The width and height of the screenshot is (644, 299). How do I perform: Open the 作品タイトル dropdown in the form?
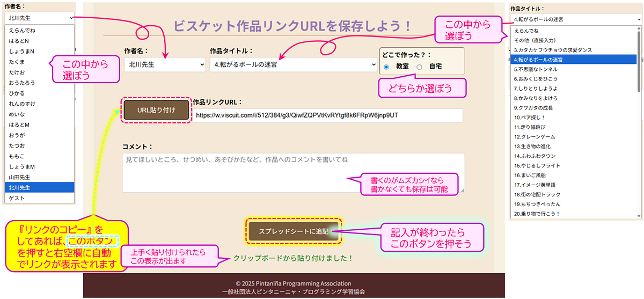294,64
